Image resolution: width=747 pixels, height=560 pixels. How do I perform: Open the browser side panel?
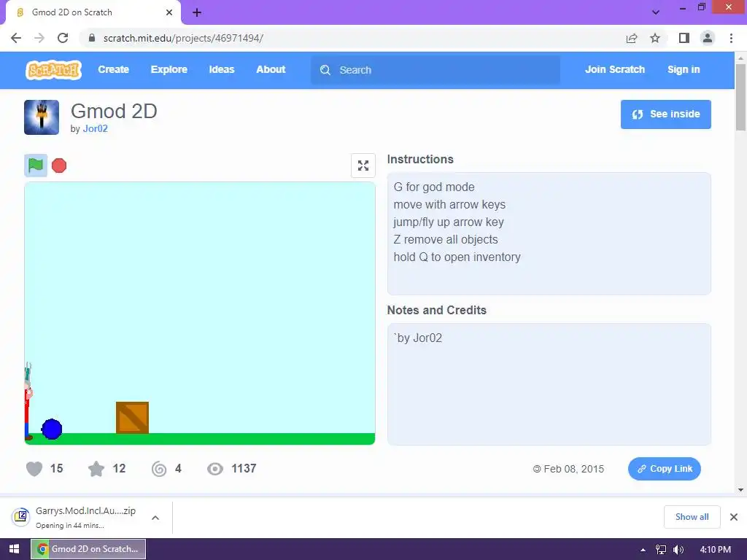(x=684, y=38)
